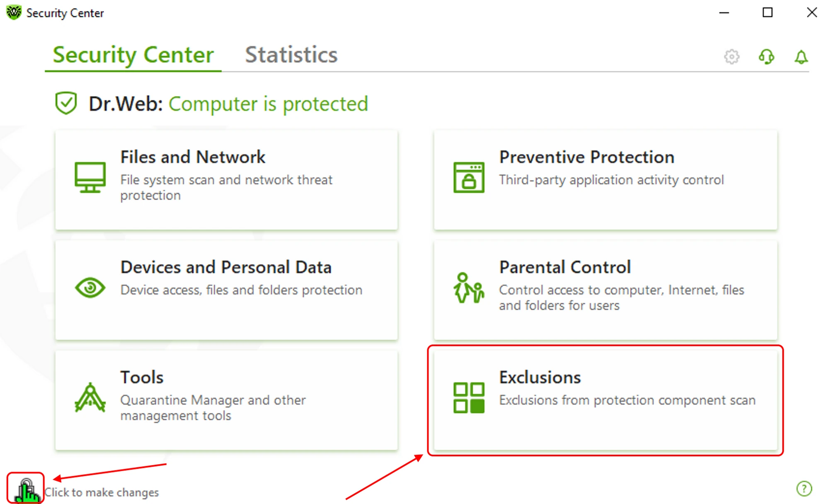Screen dimensions: 829x504
Task: Click the Dr.Web spider icon in title bar
Action: coord(14,12)
